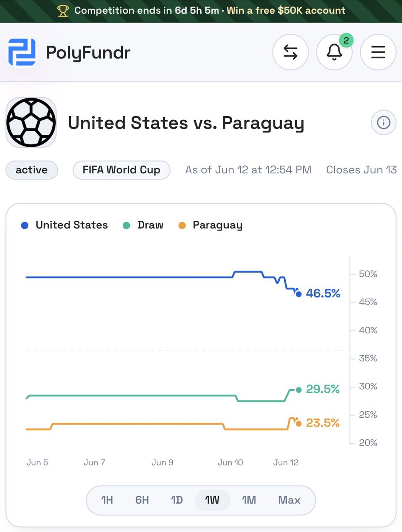402x532 pixels.
Task: Click the Win a free $50K account link
Action: [x=286, y=11]
